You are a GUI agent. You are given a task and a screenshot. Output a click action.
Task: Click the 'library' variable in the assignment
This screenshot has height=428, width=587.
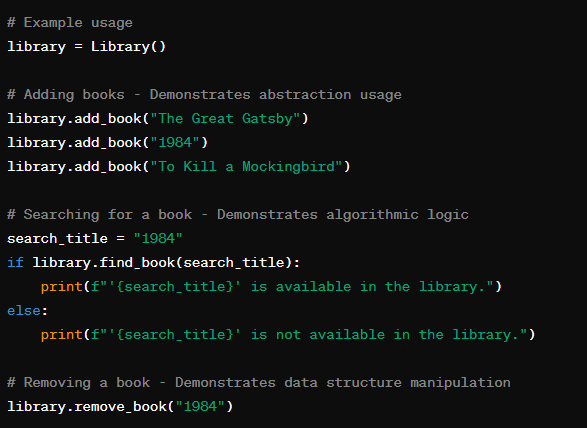tap(36, 47)
